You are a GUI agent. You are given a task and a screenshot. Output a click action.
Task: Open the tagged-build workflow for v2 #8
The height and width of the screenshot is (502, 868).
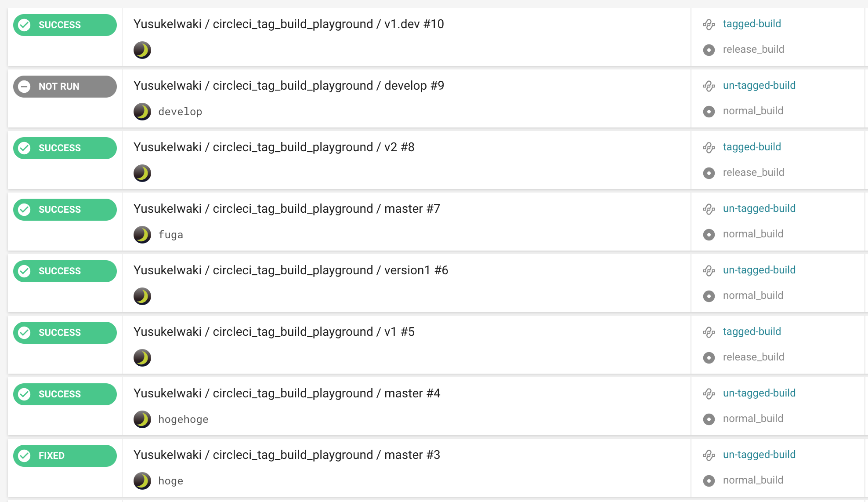click(752, 147)
